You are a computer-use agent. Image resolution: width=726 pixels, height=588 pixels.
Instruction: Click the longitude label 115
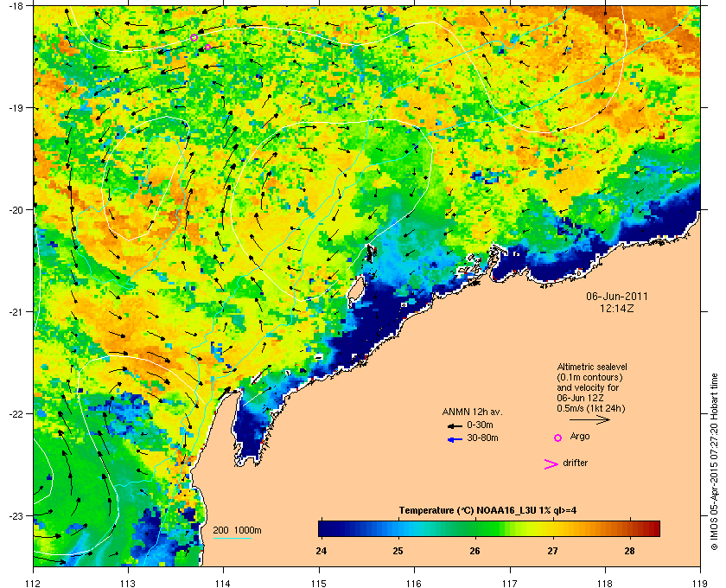pyautogui.click(x=319, y=583)
